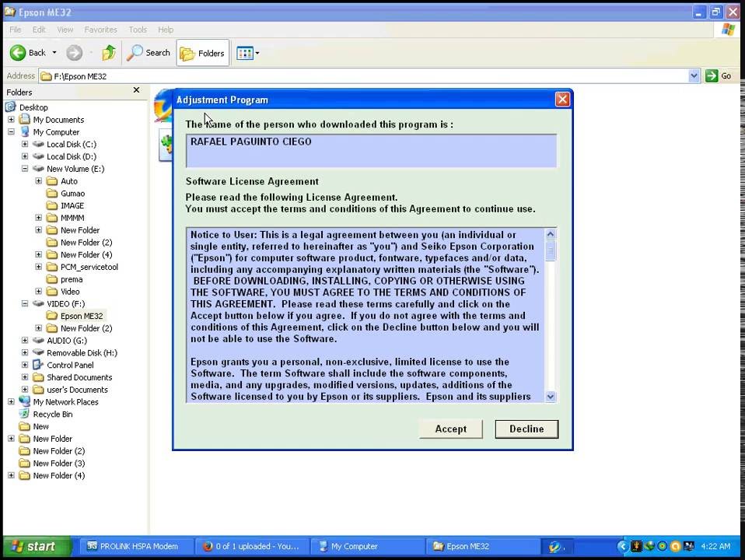Open the Back history dropdown arrow

[x=54, y=53]
